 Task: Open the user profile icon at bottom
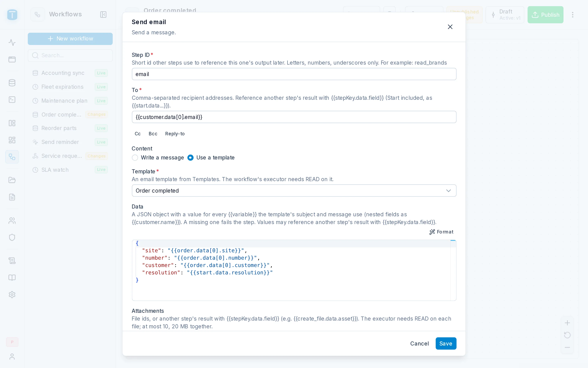12,357
